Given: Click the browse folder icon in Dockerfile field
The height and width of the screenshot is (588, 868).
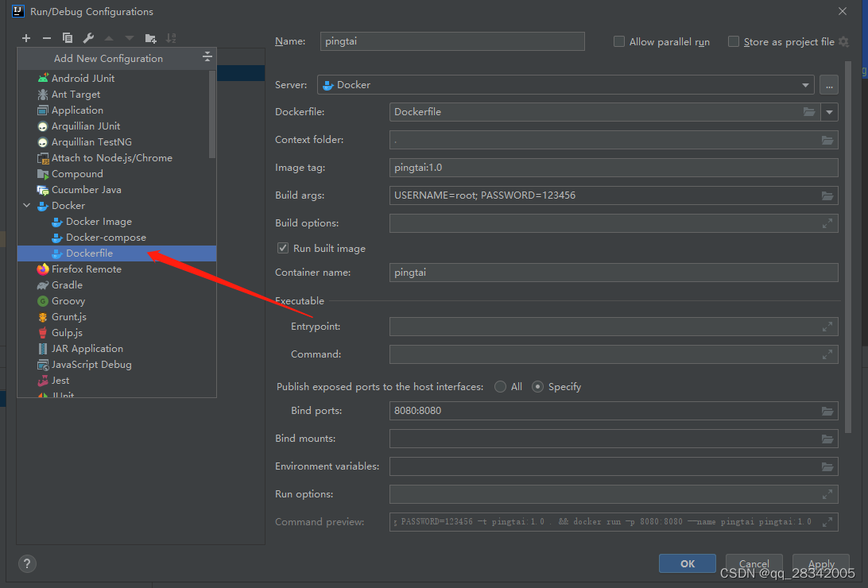Looking at the screenshot, I should (809, 112).
